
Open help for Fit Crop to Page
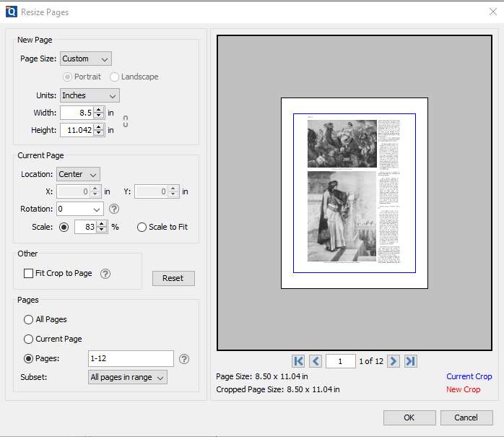(105, 274)
